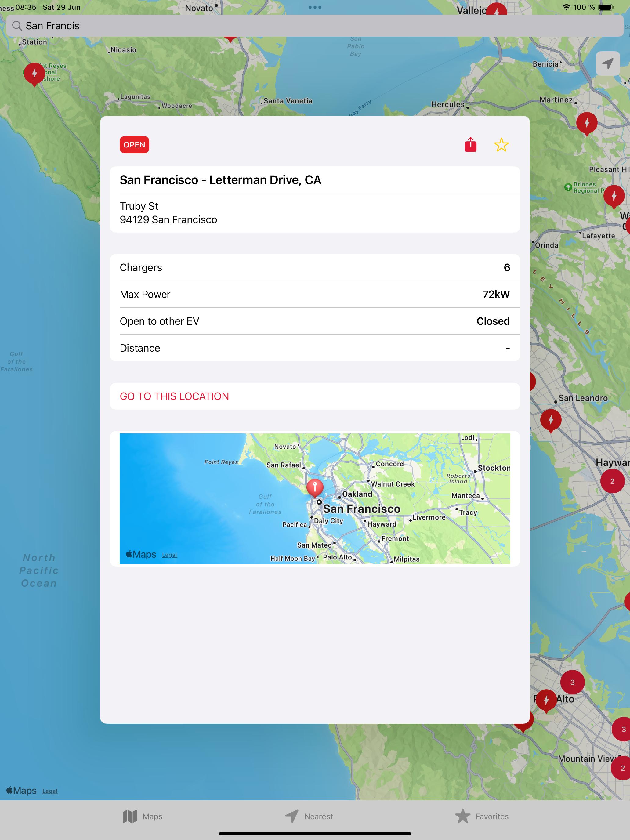
Task: Open the Legal link on main map
Action: tap(50, 791)
